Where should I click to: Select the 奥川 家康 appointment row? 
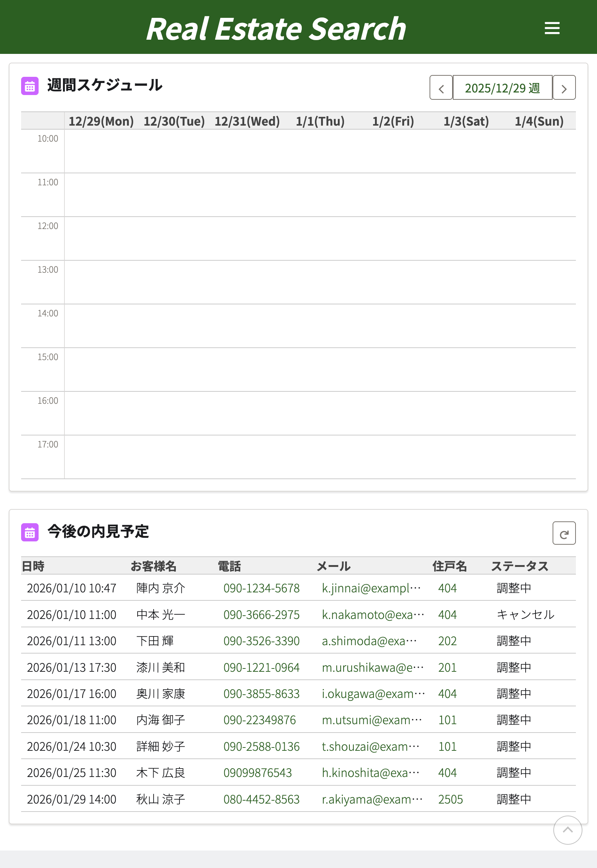[161, 694]
